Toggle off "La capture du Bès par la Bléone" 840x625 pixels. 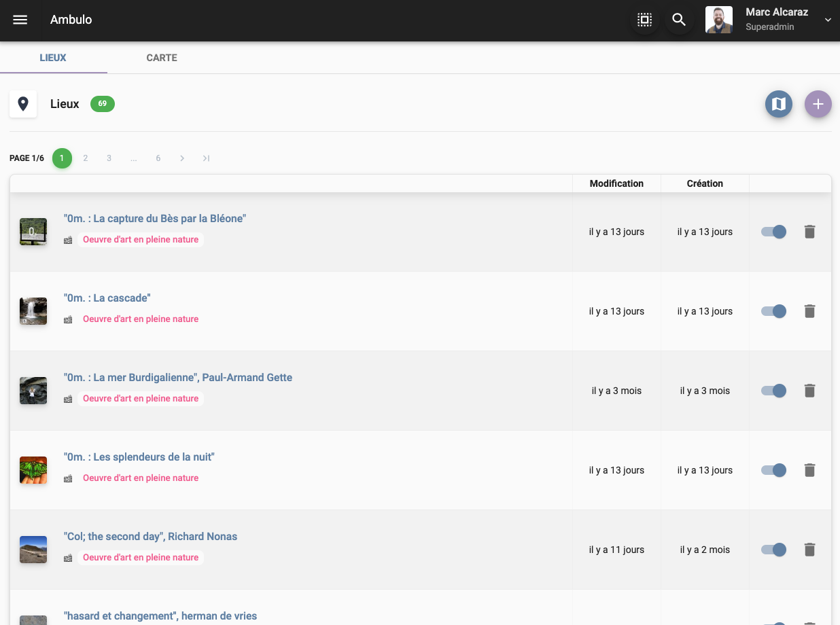(x=773, y=232)
